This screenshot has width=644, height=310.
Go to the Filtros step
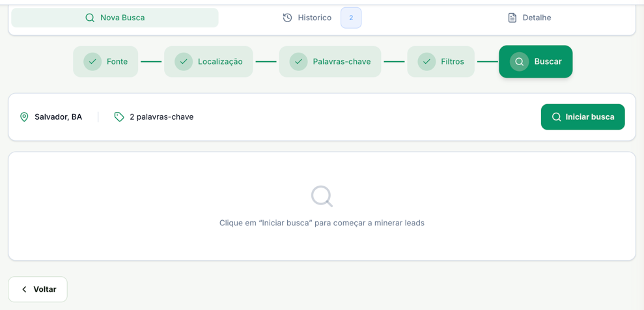coord(441,62)
